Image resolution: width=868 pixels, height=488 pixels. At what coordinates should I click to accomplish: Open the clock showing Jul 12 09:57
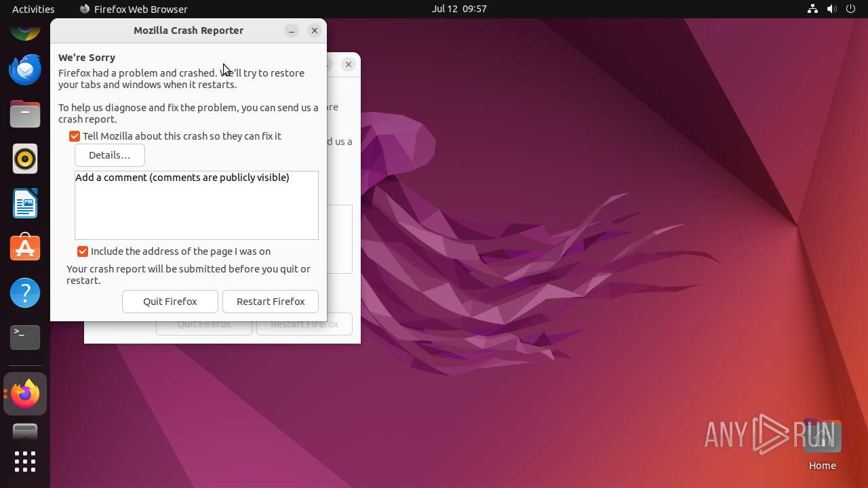tap(459, 9)
